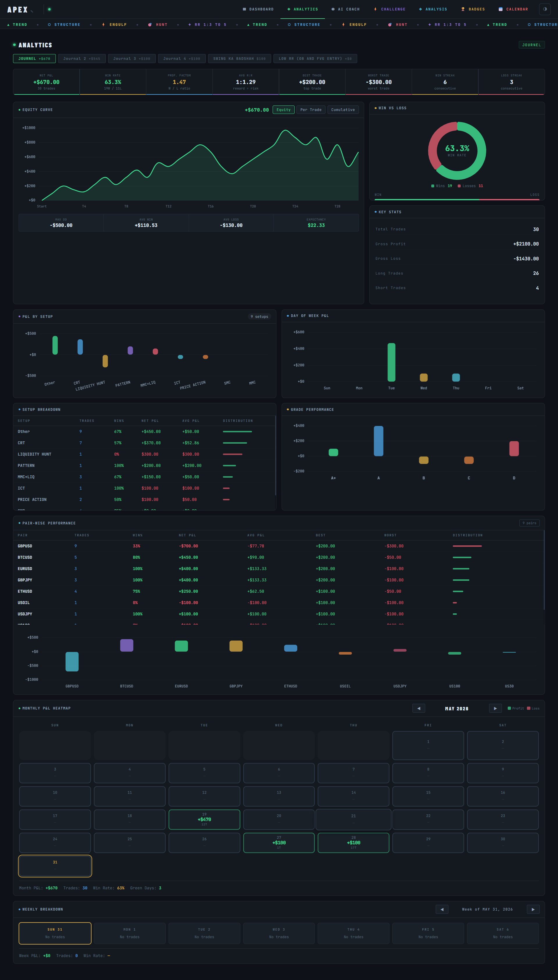Select May 28 cell showing +$100
This screenshot has width=558, height=980.
(353, 843)
